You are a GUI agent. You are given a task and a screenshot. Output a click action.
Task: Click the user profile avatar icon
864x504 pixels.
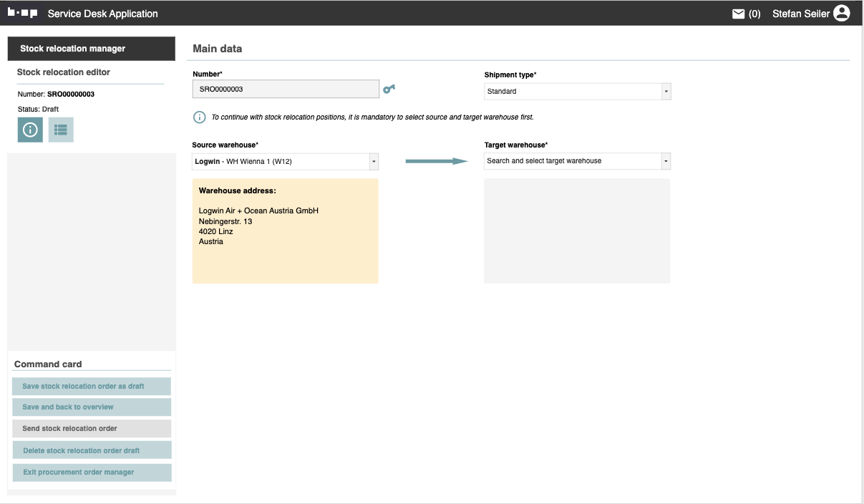(x=842, y=13)
